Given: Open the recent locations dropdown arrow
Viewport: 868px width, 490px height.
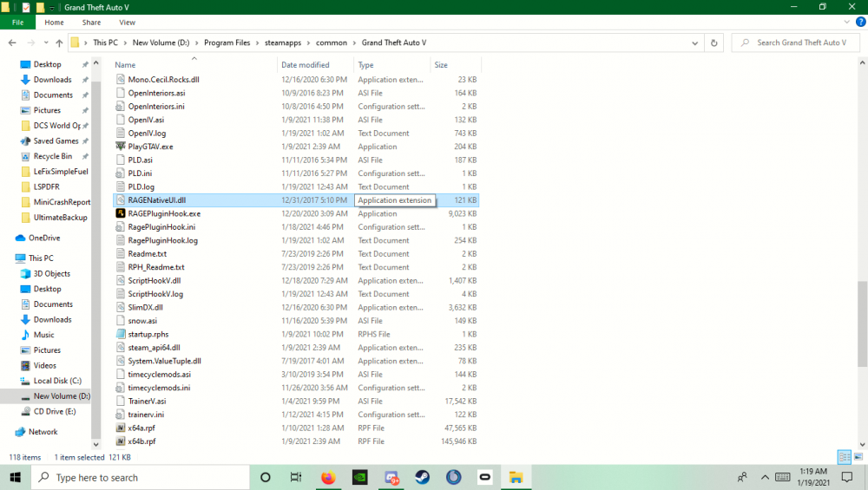Looking at the screenshot, I should tap(44, 42).
